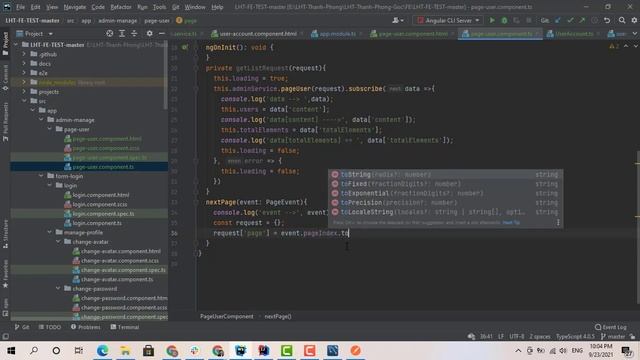Select toLocaleString autocomplete suggestion
The width and height of the screenshot is (640, 360).
pos(445,212)
